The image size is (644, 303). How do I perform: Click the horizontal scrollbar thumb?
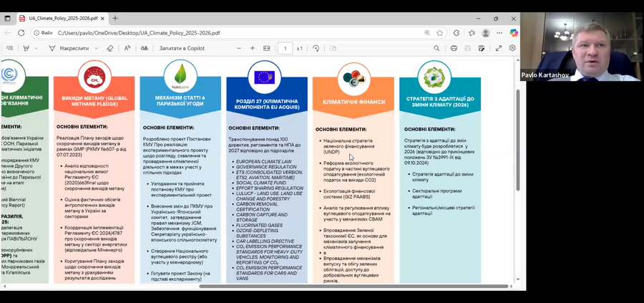[x=353, y=286]
